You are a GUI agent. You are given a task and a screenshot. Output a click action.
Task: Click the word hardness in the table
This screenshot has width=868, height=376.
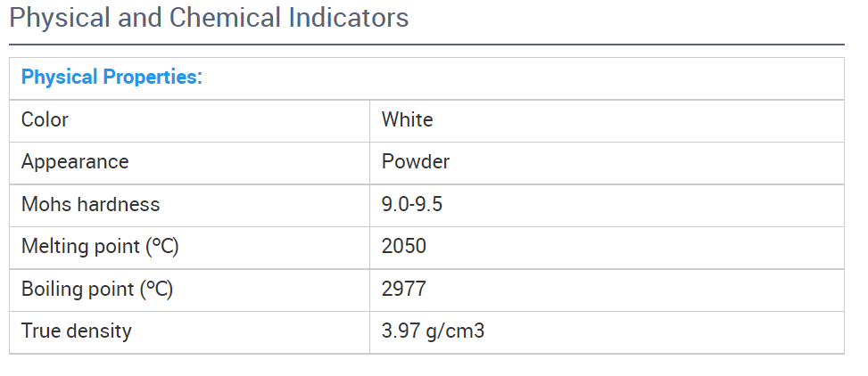(x=118, y=205)
